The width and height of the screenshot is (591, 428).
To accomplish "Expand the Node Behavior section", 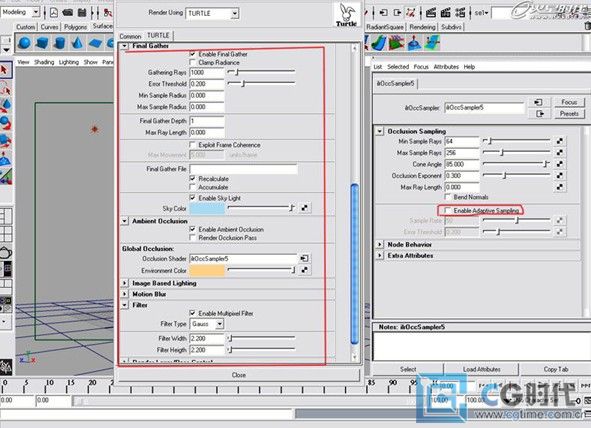I will click(380, 245).
